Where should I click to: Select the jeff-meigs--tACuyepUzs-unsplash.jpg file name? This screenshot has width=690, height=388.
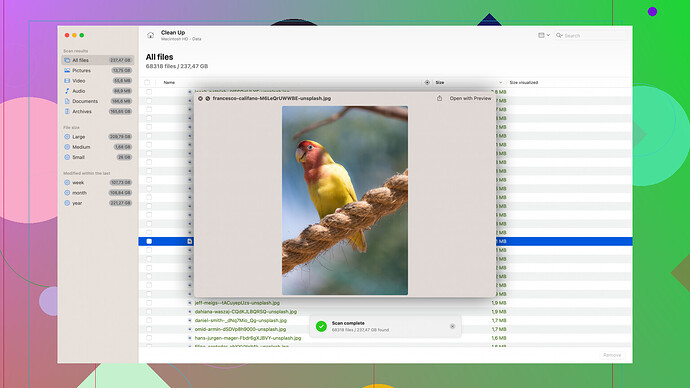(x=237, y=303)
